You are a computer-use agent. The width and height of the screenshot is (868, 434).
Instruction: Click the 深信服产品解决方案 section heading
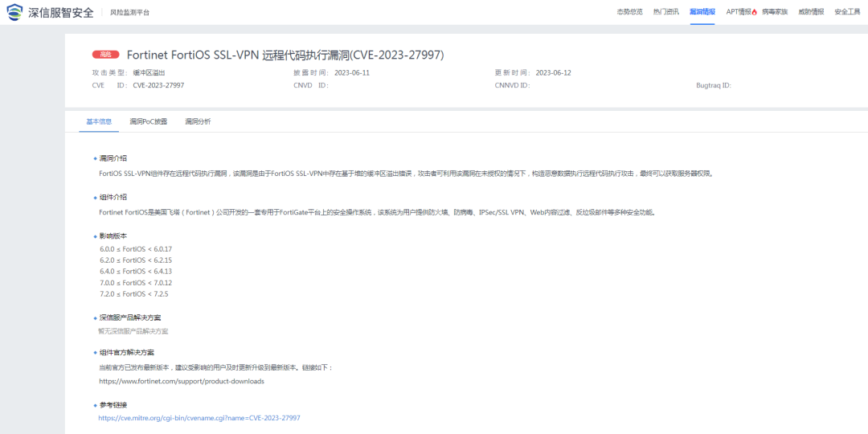tap(130, 317)
